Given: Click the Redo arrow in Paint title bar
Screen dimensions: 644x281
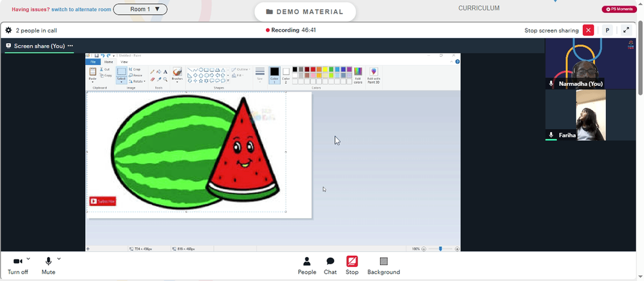Looking at the screenshot, I should [108, 55].
